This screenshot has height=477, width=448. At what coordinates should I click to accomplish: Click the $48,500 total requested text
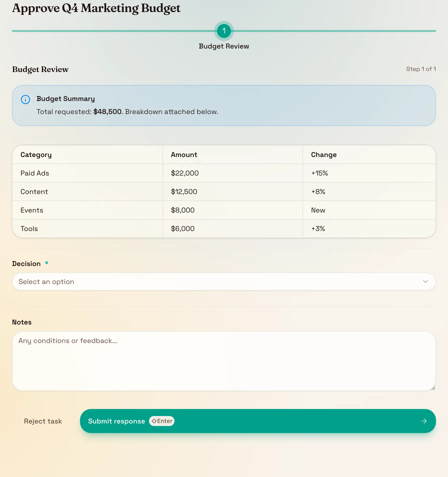(x=107, y=112)
